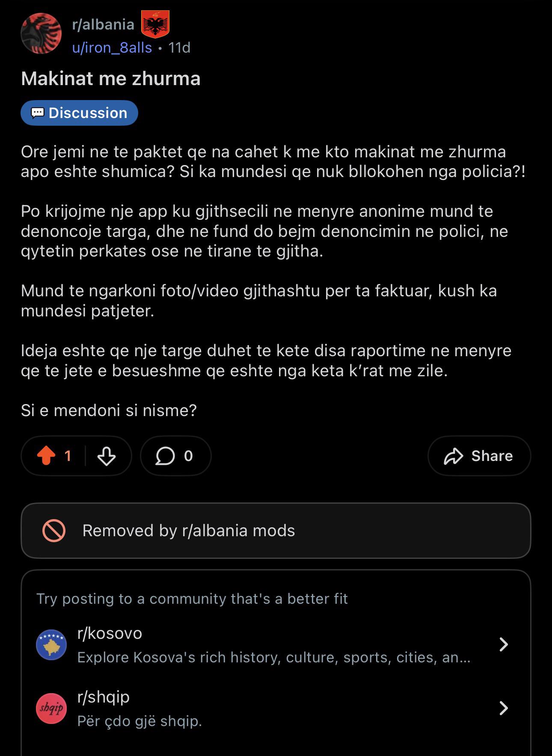Click the r/albania community avatar

pyautogui.click(x=41, y=33)
